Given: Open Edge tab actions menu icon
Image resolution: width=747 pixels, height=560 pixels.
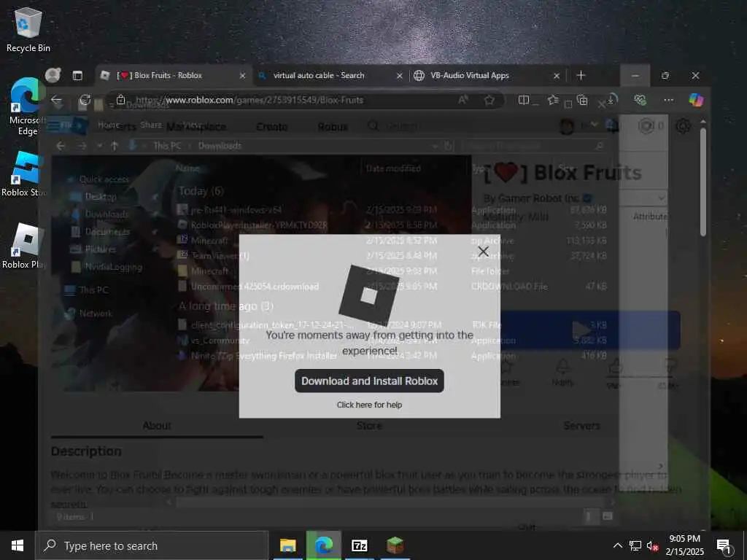Looking at the screenshot, I should click(77, 75).
